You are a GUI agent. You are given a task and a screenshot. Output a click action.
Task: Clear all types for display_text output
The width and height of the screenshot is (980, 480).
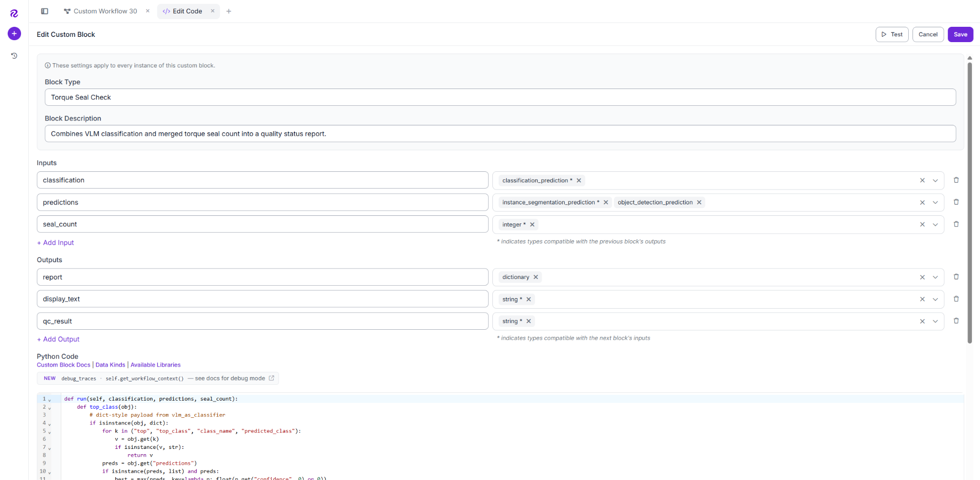(922, 299)
